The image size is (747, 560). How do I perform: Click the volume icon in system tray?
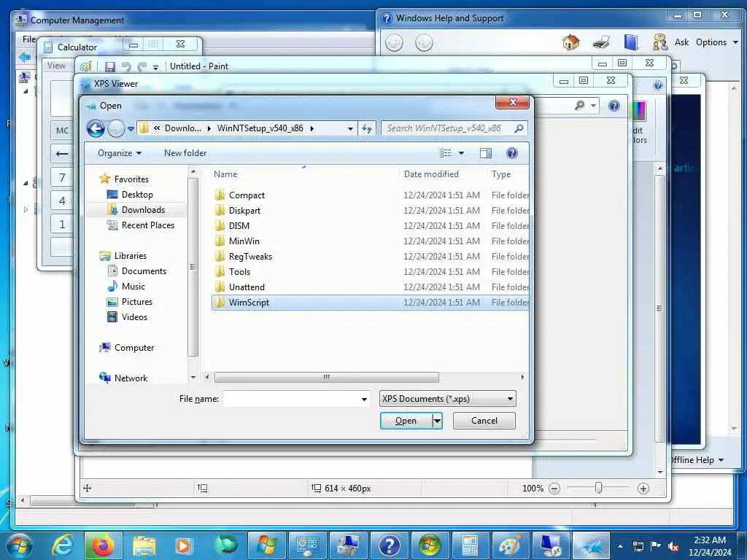pos(673,547)
